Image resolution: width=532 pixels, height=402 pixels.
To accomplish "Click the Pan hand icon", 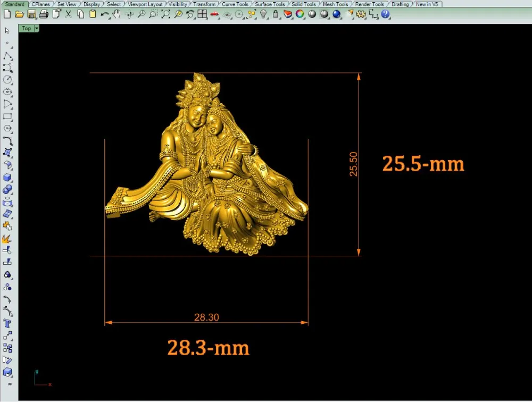I will (117, 14).
